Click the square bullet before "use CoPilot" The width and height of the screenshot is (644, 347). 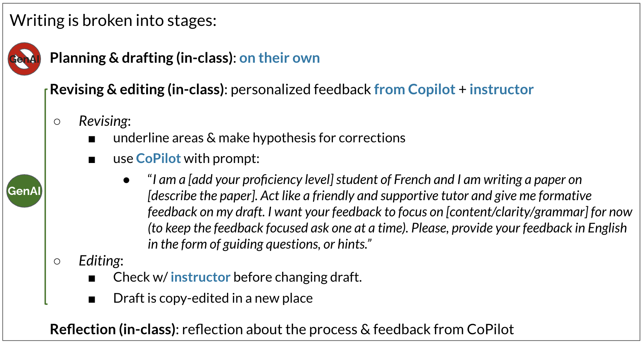coord(92,160)
